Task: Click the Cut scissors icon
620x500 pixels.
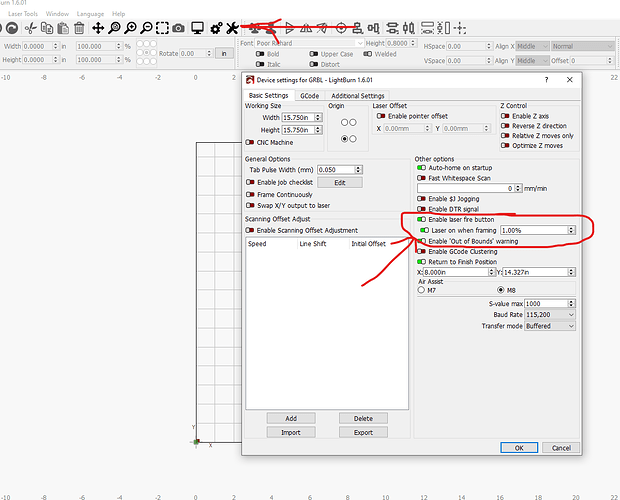Action: click(x=30, y=28)
